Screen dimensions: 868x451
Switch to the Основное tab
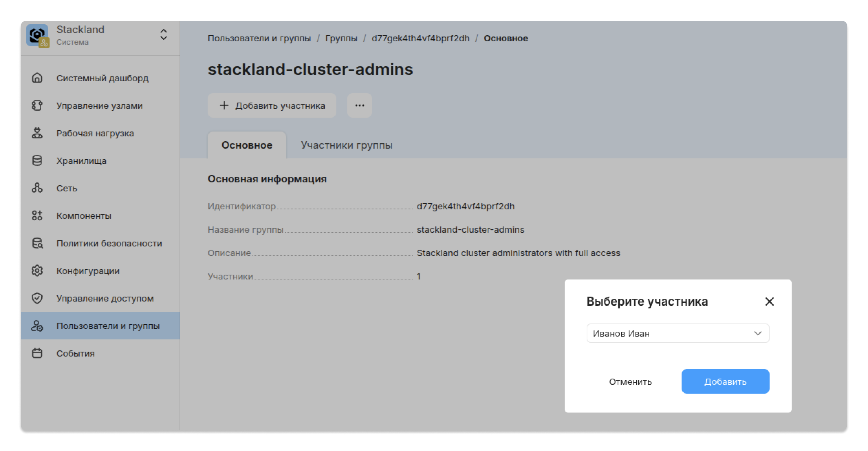pos(247,145)
